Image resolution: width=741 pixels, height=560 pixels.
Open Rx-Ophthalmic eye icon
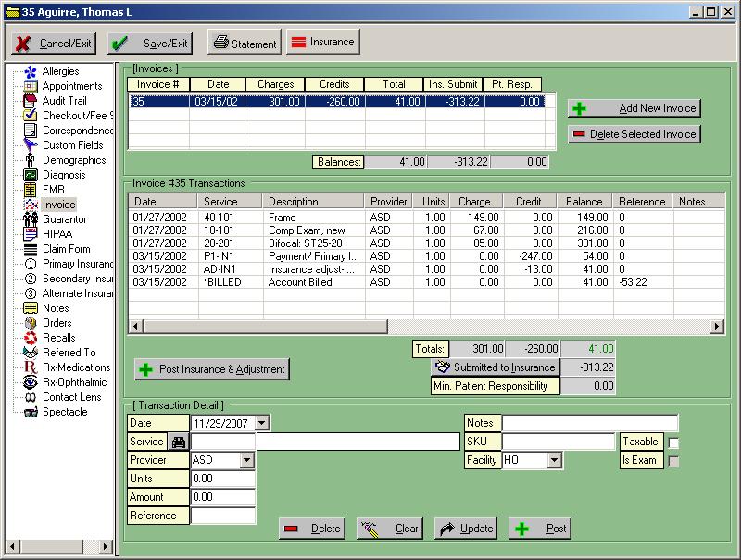[31, 382]
